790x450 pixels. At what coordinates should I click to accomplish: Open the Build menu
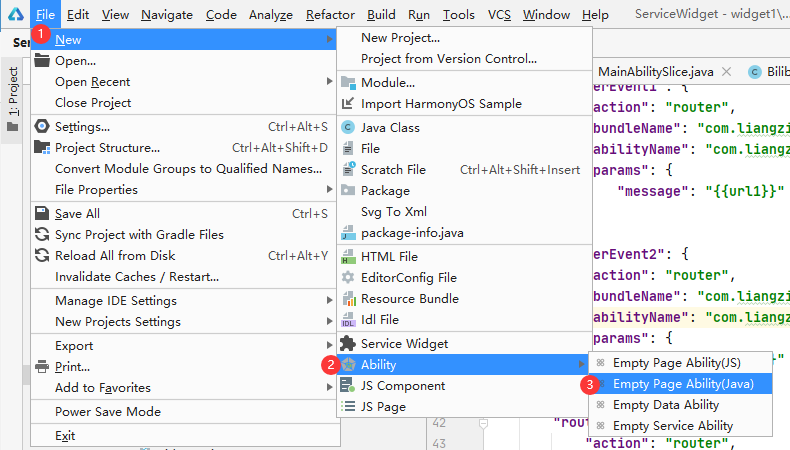(381, 15)
